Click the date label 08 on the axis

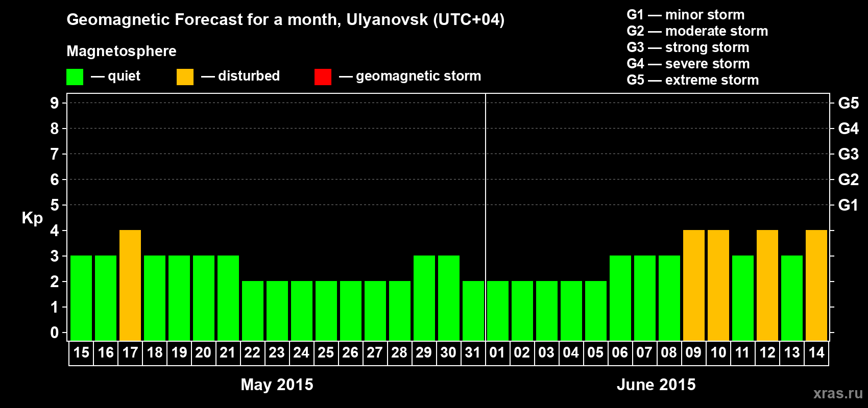pyautogui.click(x=669, y=353)
